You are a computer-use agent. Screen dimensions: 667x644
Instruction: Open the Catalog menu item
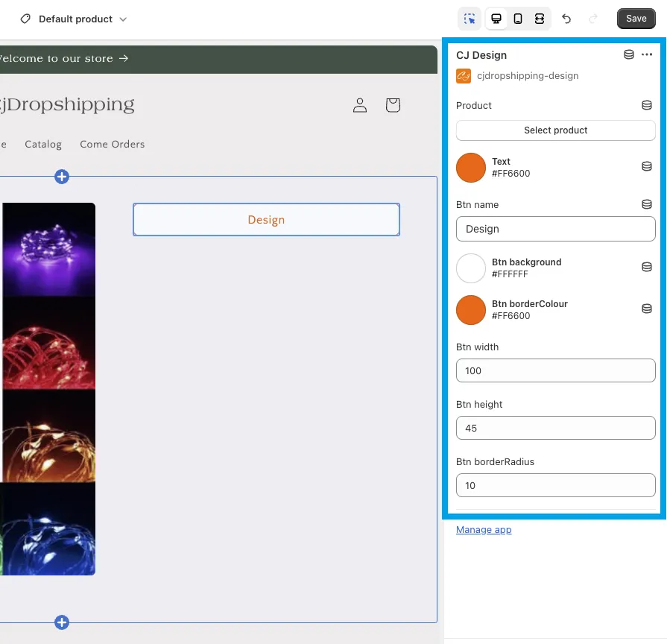43,145
